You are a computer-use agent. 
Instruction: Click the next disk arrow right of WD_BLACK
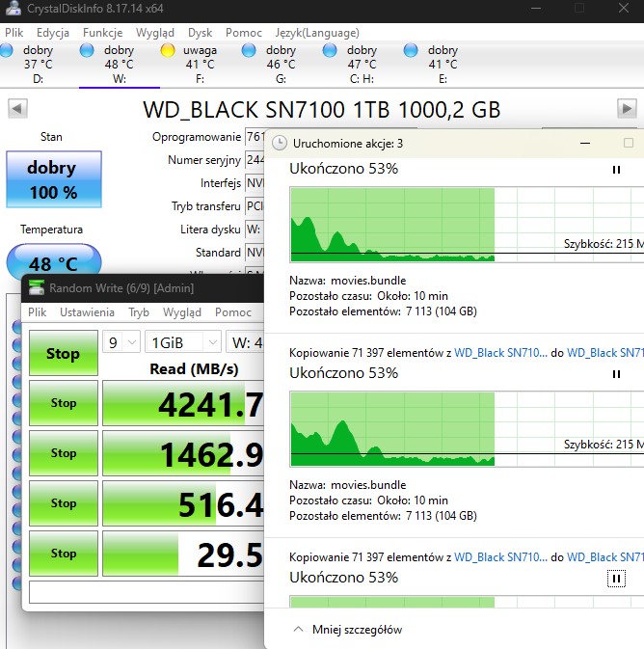627,109
